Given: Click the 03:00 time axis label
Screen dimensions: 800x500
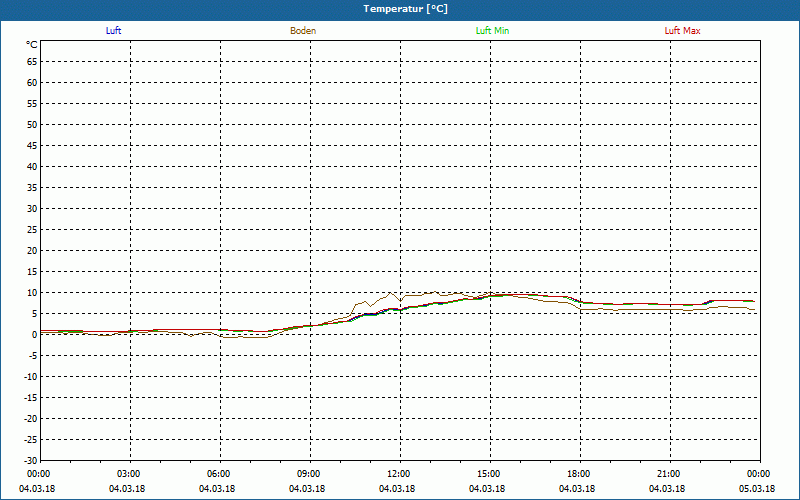Looking at the screenshot, I should 130,474.
